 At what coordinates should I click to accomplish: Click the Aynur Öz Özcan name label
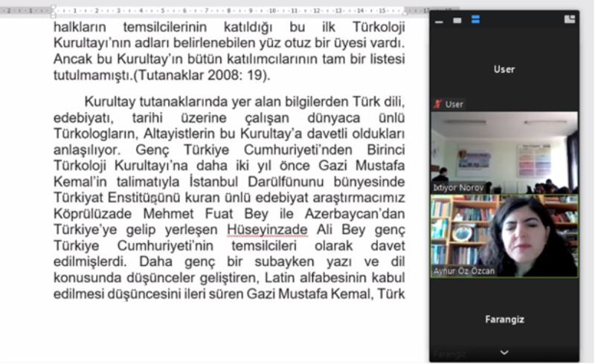tap(465, 271)
